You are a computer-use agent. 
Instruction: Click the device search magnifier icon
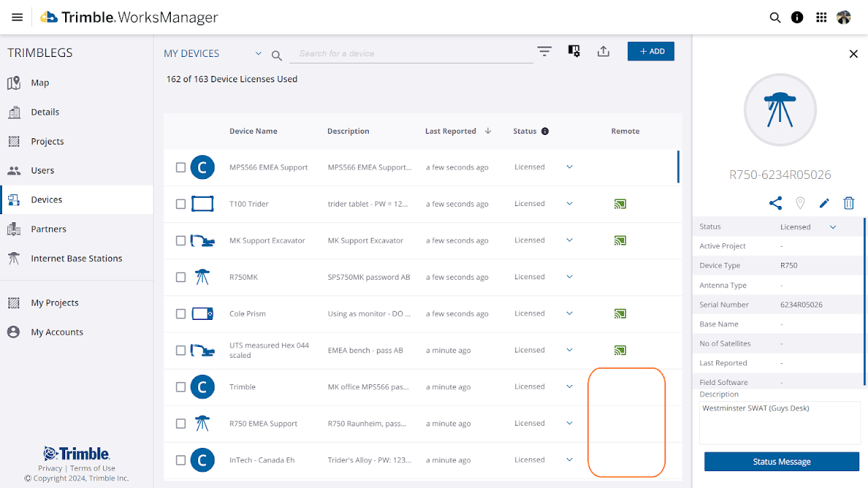point(277,56)
